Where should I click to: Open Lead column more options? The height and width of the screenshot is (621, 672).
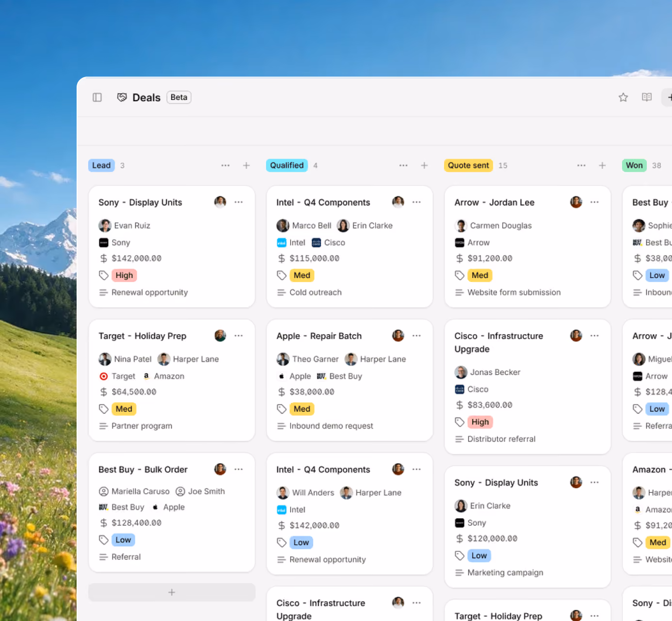click(225, 165)
